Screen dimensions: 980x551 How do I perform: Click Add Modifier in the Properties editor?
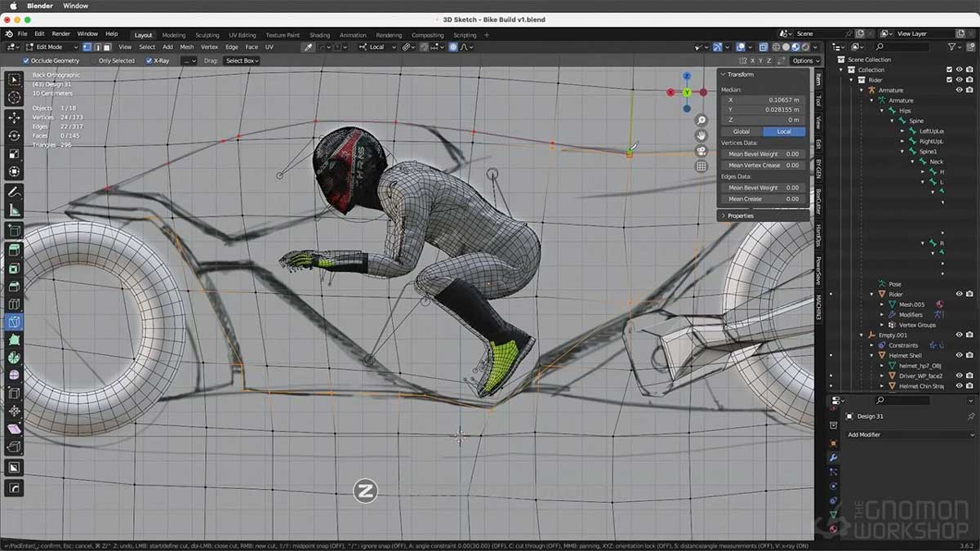pos(906,434)
